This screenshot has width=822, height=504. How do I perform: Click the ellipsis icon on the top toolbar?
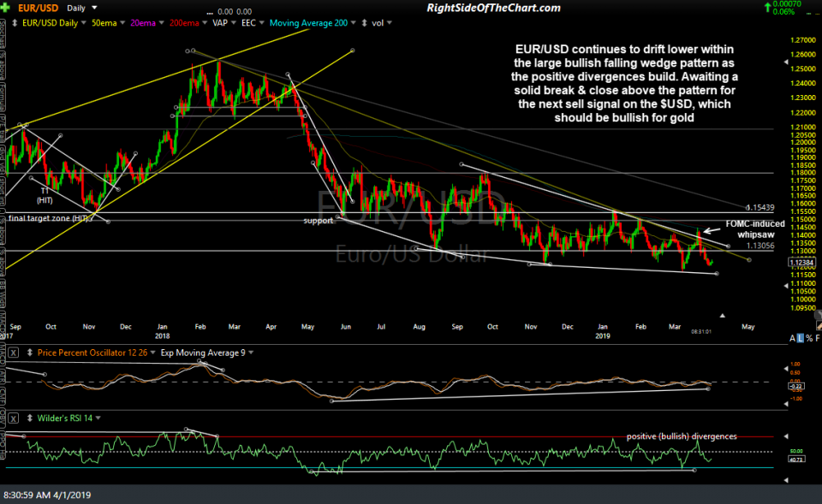(x=209, y=11)
